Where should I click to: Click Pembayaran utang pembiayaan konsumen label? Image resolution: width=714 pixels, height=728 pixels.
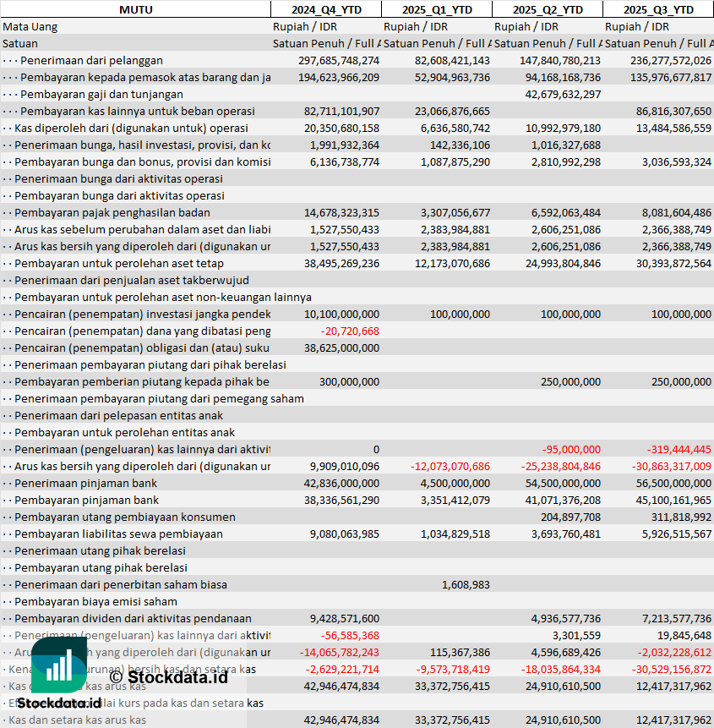click(x=124, y=517)
